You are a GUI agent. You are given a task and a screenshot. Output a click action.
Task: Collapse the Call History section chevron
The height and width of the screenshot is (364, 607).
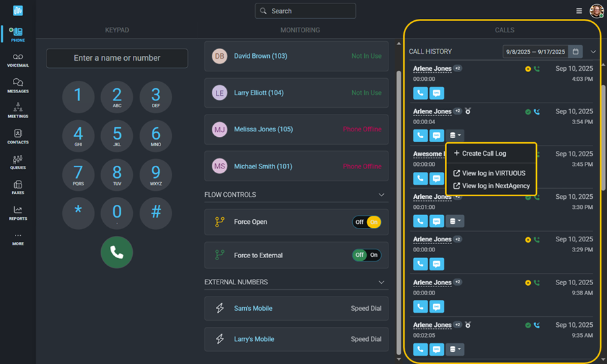pyautogui.click(x=593, y=51)
